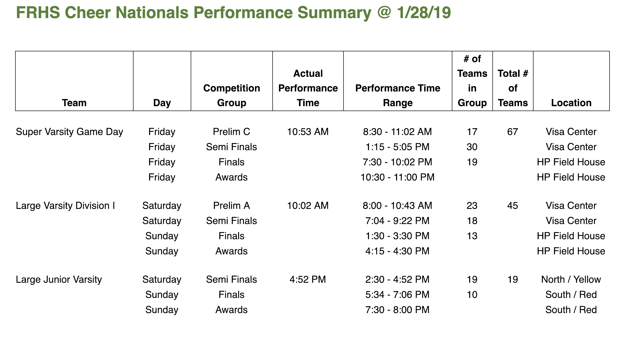Select the Large Varsity Division I row label
The image size is (644, 339).
click(66, 206)
